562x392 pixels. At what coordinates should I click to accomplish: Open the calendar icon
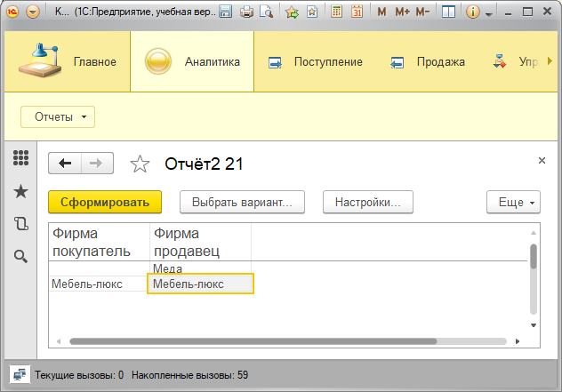click(x=357, y=12)
